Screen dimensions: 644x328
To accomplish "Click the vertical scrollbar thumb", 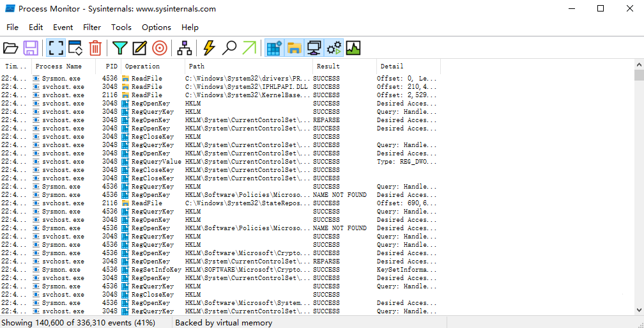I will coord(639,75).
